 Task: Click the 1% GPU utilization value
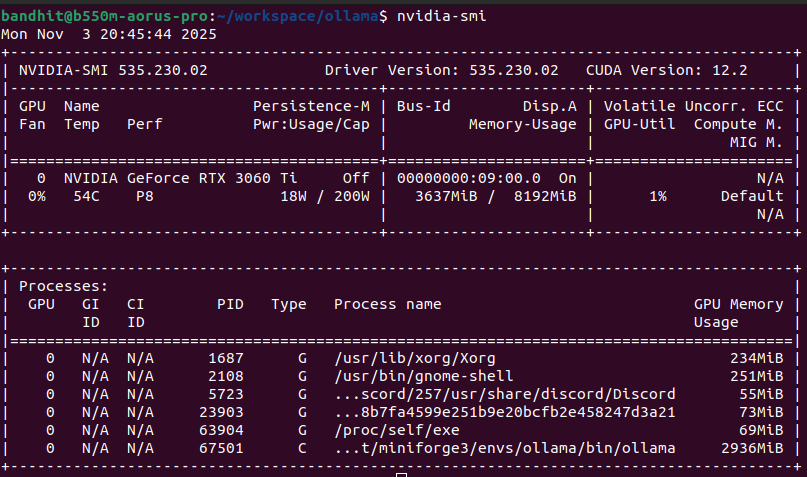[657, 196]
